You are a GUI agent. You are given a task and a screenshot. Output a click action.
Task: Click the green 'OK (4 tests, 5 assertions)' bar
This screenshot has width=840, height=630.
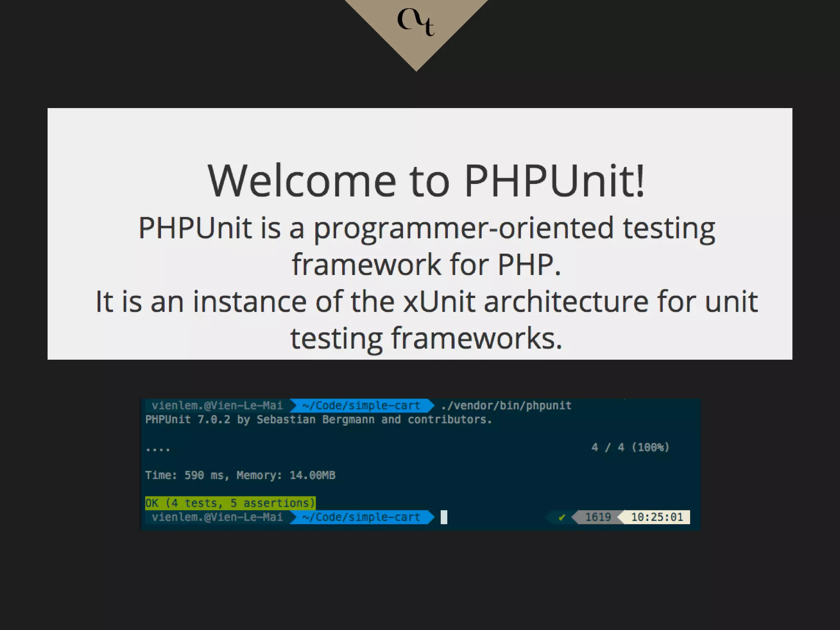click(230, 503)
